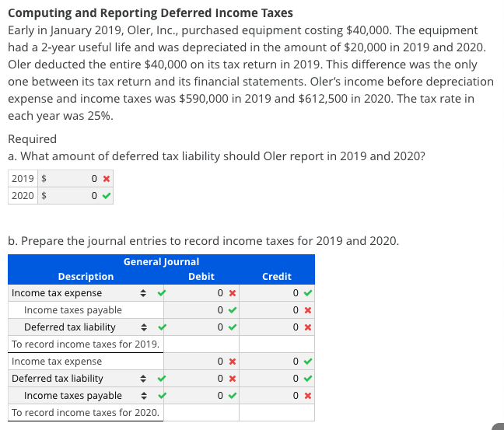
Task: Click red X in 2019 Deferred tax liability credit
Action: 307,327
